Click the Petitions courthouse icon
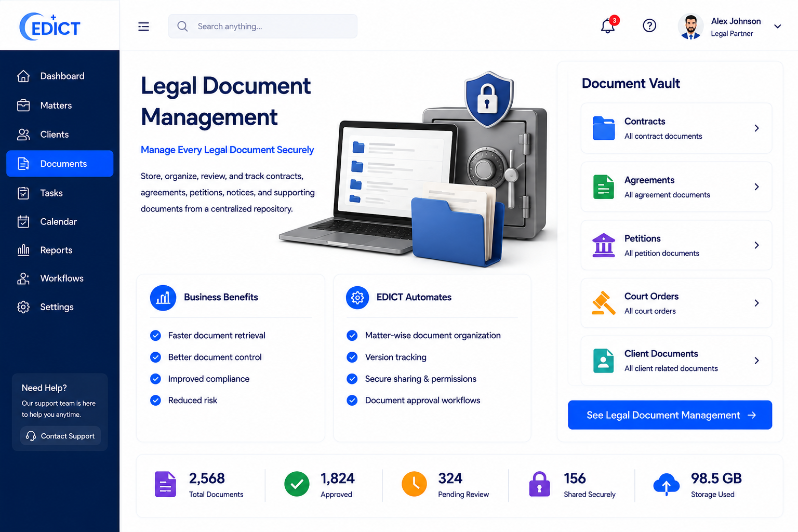This screenshot has width=798, height=532. 604,245
